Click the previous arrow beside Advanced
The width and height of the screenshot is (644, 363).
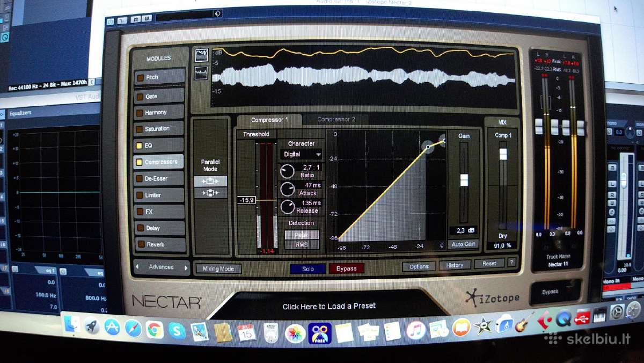pyautogui.click(x=137, y=266)
